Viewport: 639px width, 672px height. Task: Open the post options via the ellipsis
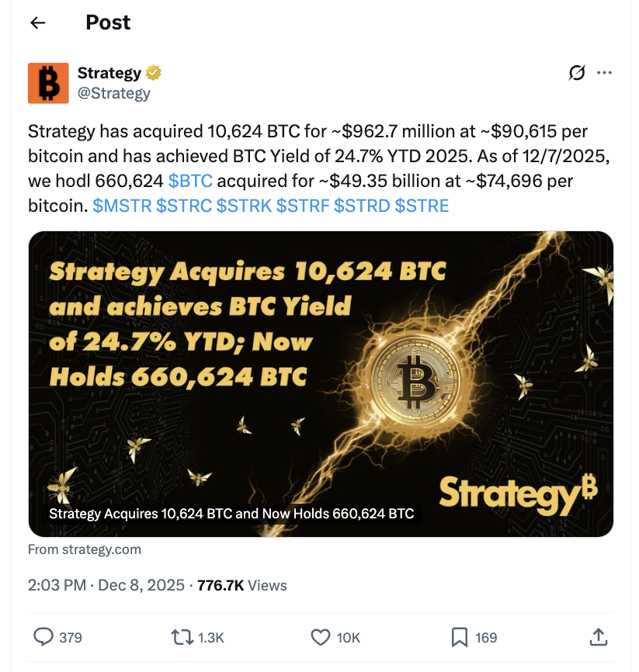click(x=605, y=72)
